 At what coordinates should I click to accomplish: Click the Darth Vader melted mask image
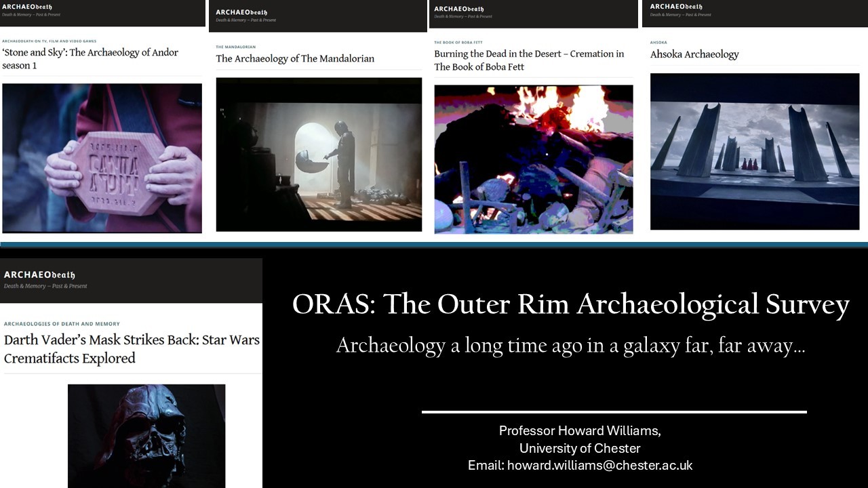coord(146,436)
